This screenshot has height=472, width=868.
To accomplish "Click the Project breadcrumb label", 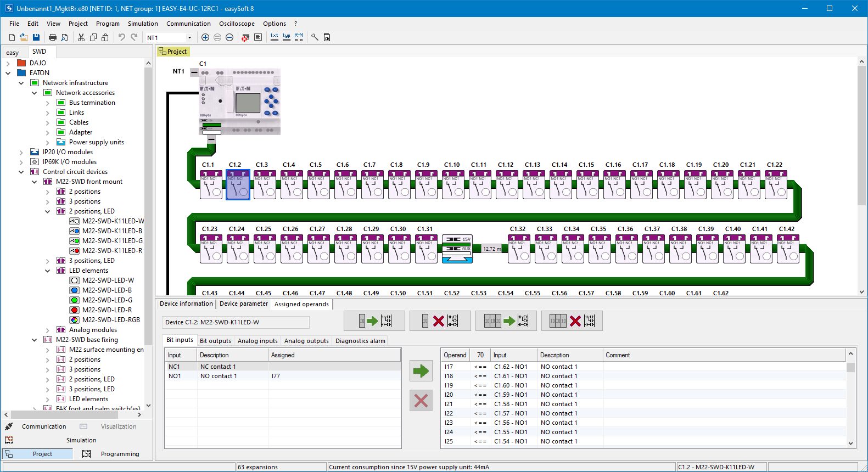I will (173, 52).
